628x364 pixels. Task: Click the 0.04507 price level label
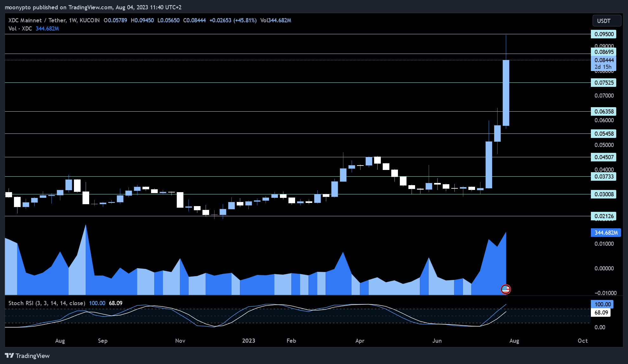click(604, 157)
